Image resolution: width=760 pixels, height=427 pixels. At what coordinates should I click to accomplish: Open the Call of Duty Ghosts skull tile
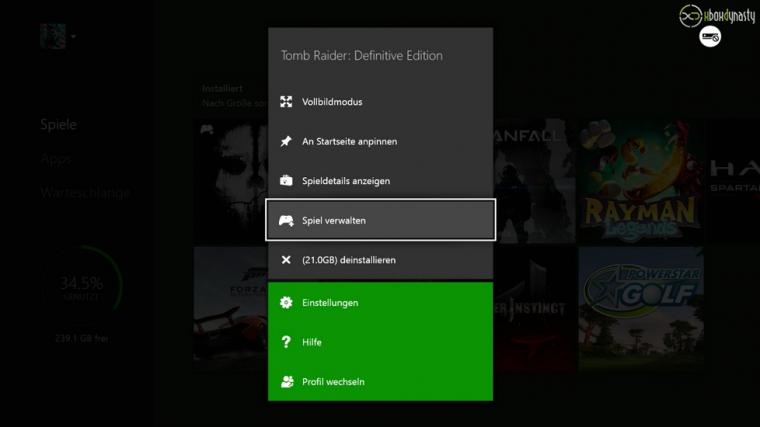(x=231, y=181)
